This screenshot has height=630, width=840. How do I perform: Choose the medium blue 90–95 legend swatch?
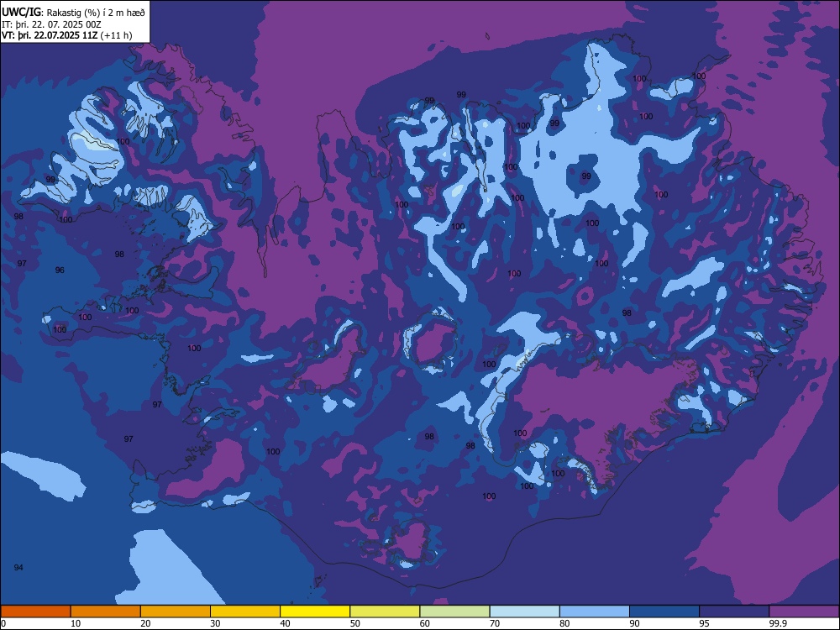[664, 612]
